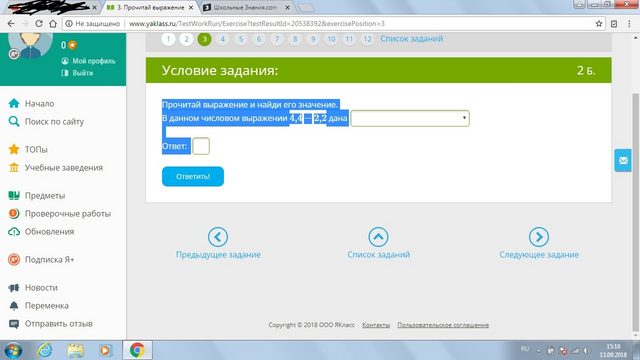Select task number 12 in navigation
The height and width of the screenshot is (360, 640).
367,39
